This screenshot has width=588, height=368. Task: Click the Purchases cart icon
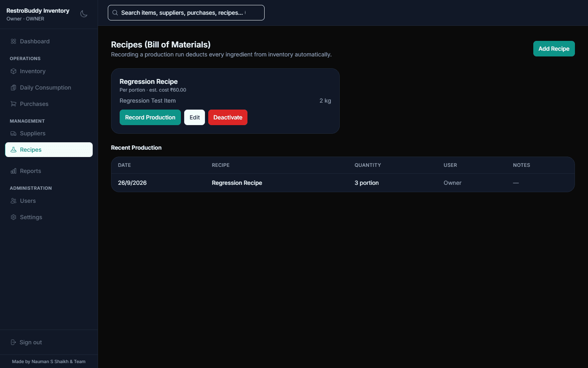pos(13,104)
